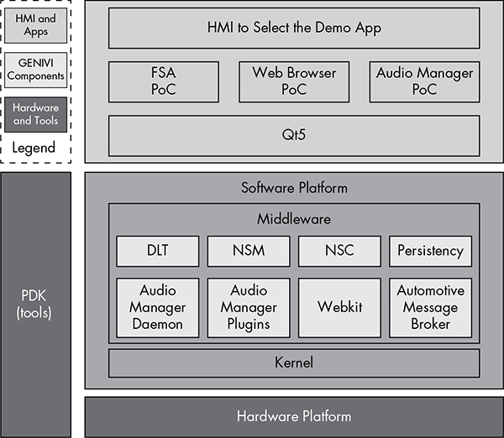Select the Automotive Message Broker box
This screenshot has height=438, width=504.
430,306
